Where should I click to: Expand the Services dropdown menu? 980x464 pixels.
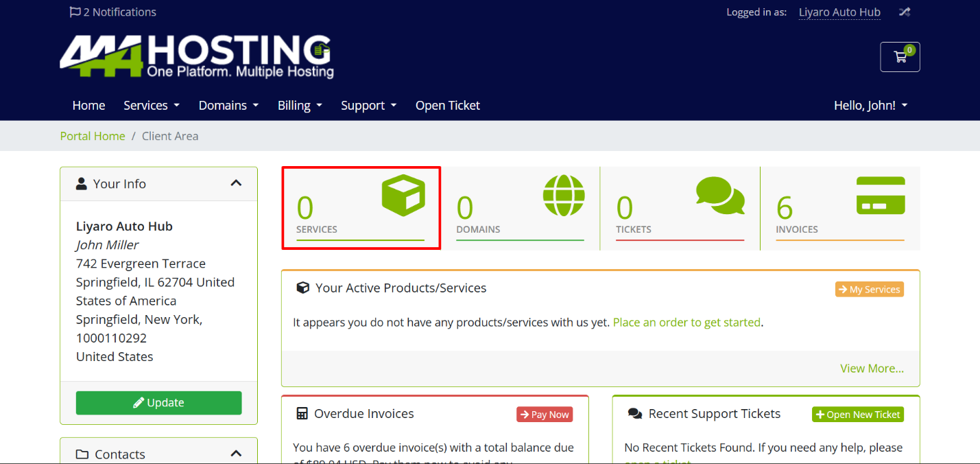(x=151, y=105)
